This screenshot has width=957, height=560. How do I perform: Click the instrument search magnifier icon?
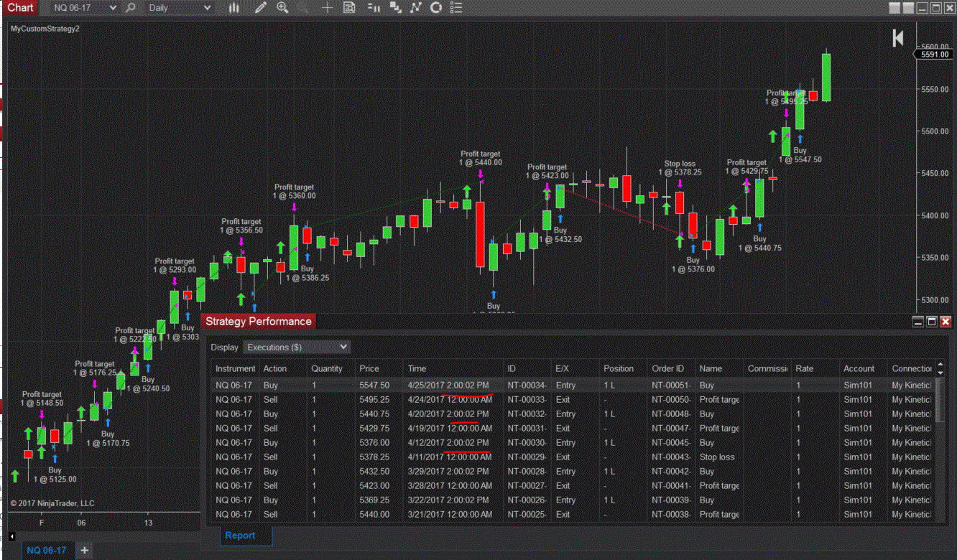point(130,8)
